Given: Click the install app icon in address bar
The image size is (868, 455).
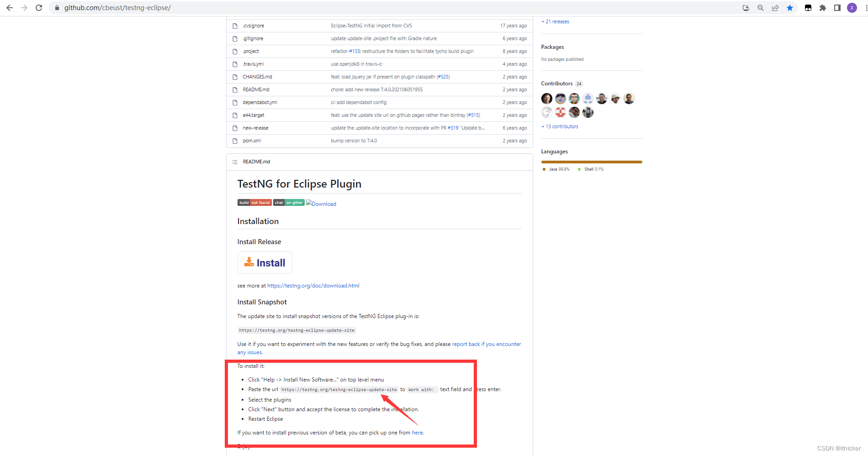Looking at the screenshot, I should [x=746, y=8].
